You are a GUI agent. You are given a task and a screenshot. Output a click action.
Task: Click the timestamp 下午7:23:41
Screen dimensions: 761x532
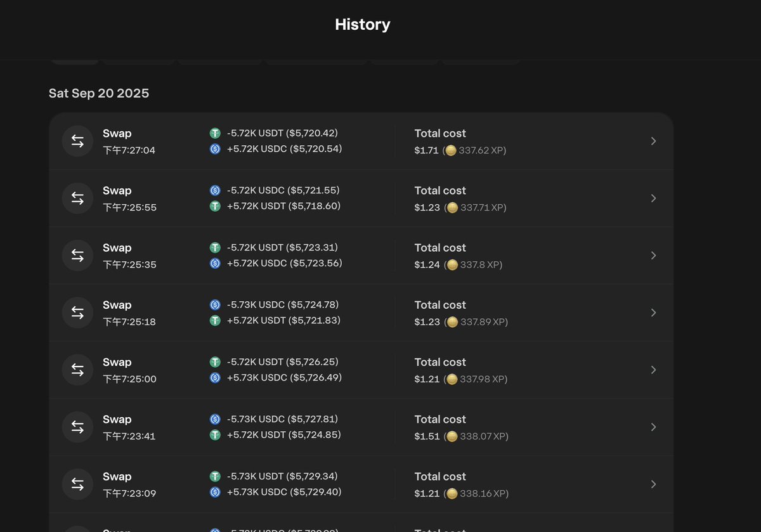[x=129, y=436]
